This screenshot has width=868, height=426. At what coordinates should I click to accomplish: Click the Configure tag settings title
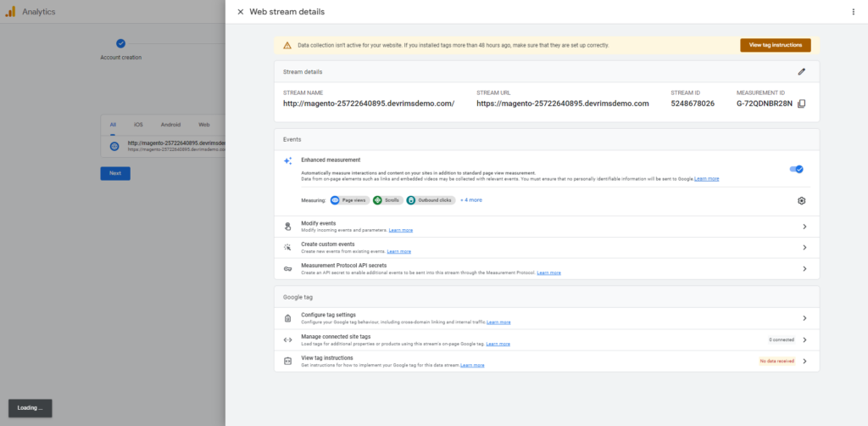(x=328, y=315)
